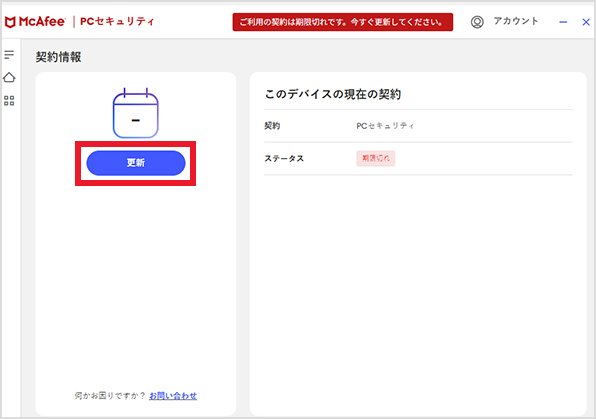Click the McAfee shield logo
This screenshot has height=419, width=596.
pos(10,22)
